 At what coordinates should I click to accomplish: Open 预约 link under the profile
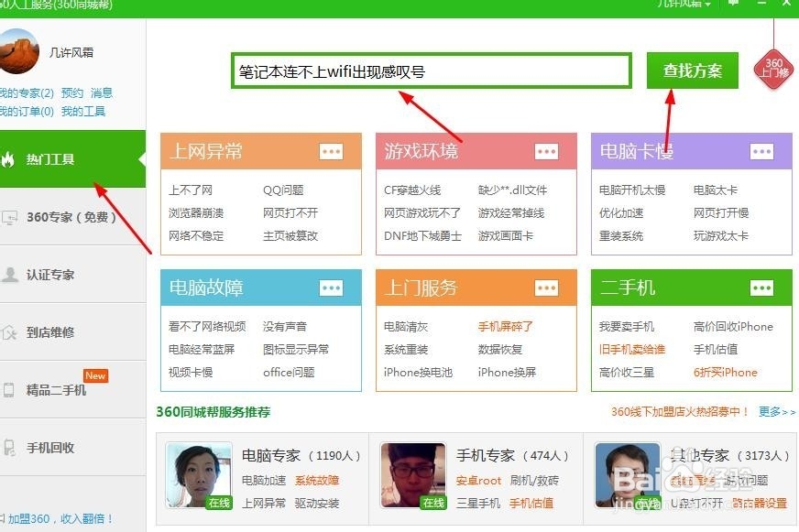click(x=71, y=92)
